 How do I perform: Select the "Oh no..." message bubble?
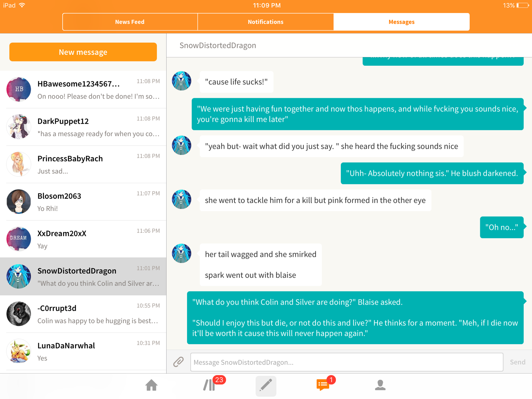point(502,227)
